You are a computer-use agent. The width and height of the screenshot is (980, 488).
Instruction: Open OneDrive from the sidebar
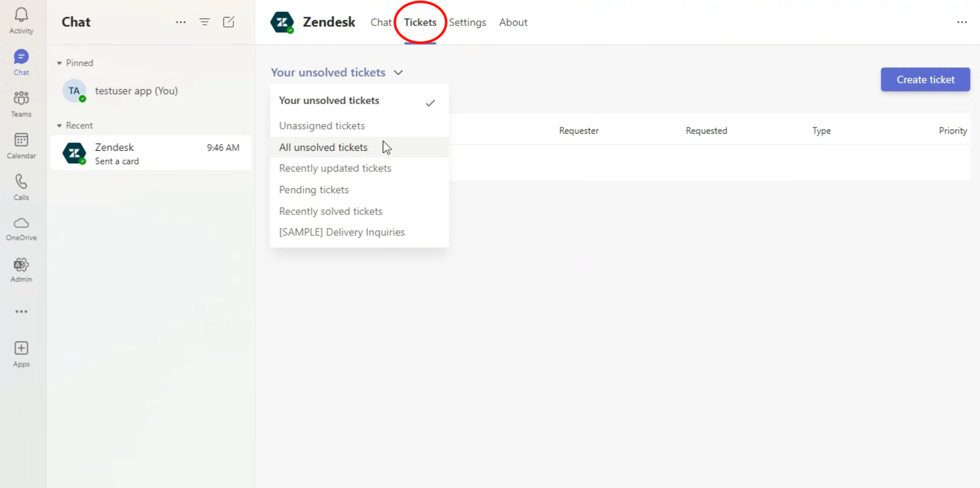[21, 228]
